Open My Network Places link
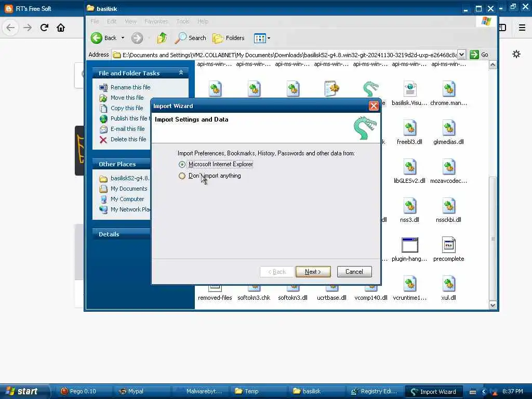This screenshot has width=532, height=399. pos(130,210)
